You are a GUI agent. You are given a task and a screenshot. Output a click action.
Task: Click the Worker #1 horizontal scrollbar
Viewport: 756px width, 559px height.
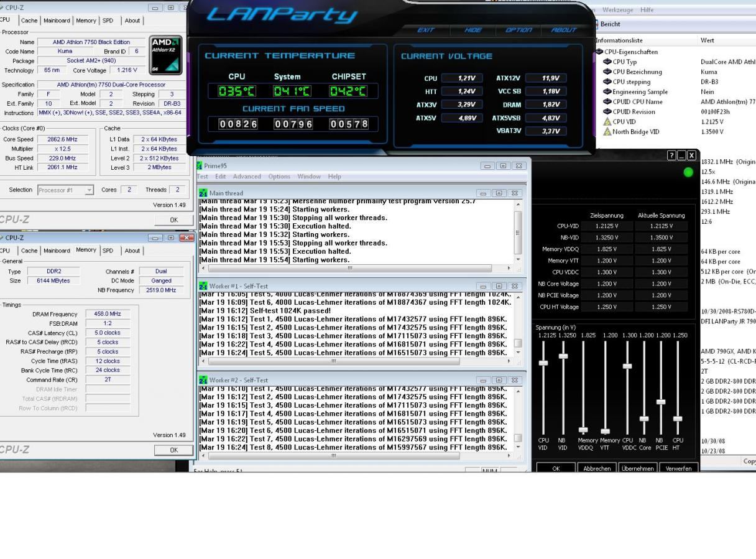pyautogui.click(x=357, y=361)
